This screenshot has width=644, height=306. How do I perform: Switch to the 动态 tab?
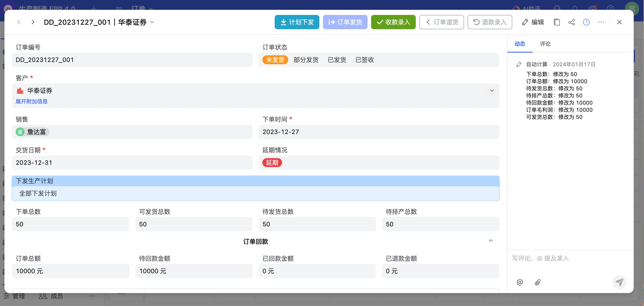click(520, 44)
